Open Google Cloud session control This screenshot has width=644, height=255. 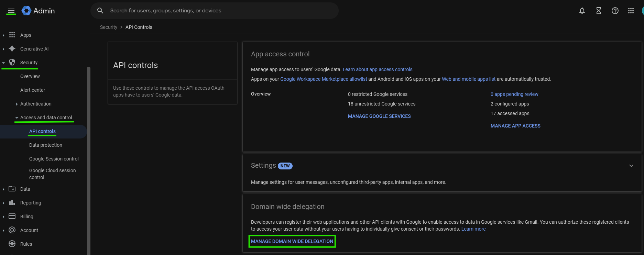pos(53,174)
